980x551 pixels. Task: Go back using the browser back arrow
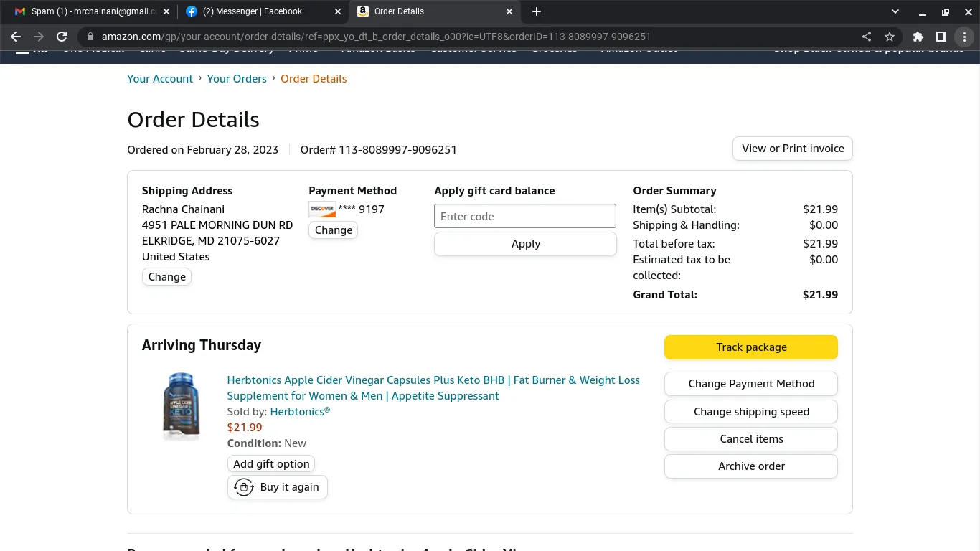click(16, 37)
